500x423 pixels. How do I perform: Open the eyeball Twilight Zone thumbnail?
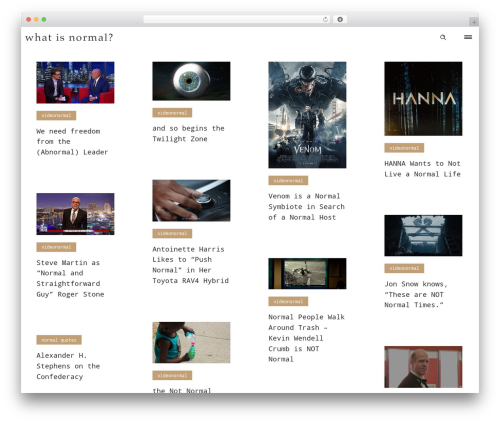(191, 81)
